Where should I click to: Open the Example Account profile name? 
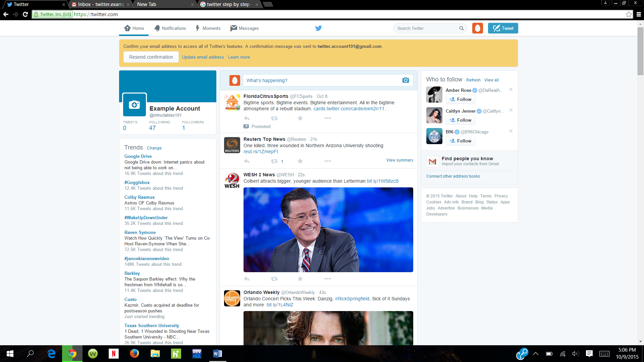click(x=174, y=109)
